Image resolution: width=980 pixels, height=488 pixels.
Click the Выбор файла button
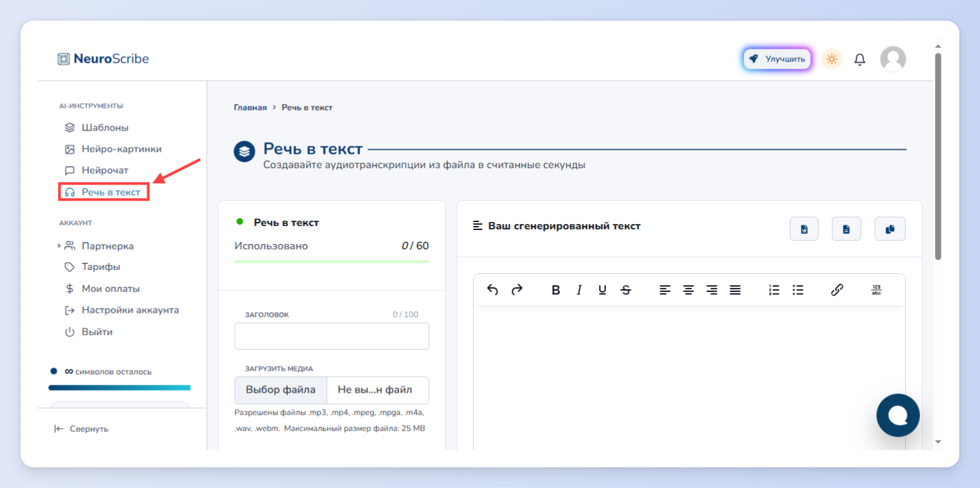pyautogui.click(x=281, y=390)
